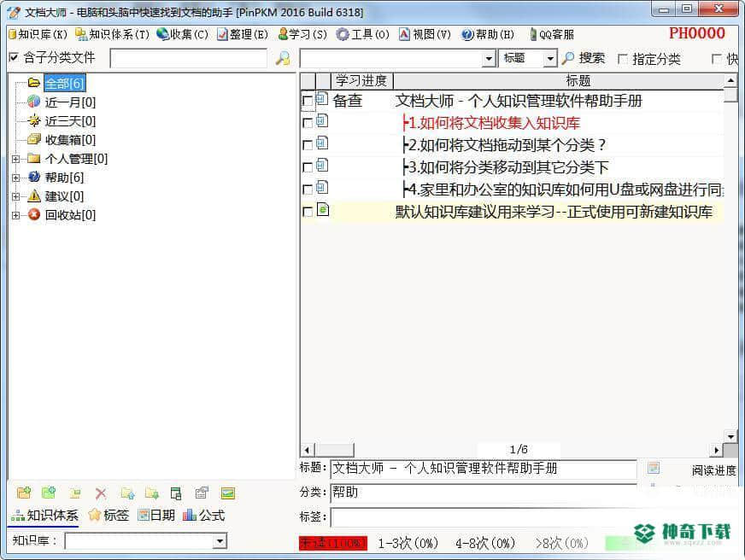Select the 近一月[0] pie chart item
Image resolution: width=745 pixels, height=560 pixels.
pos(62,102)
